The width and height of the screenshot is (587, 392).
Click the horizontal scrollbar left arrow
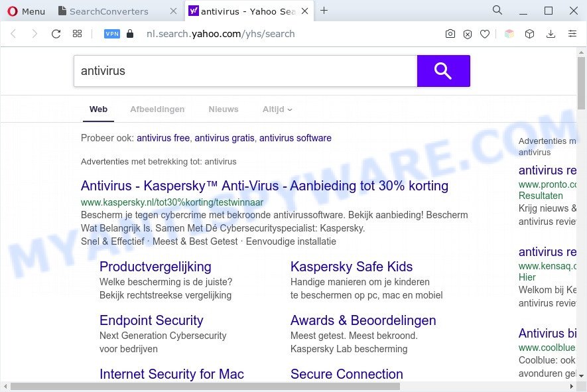[5, 386]
